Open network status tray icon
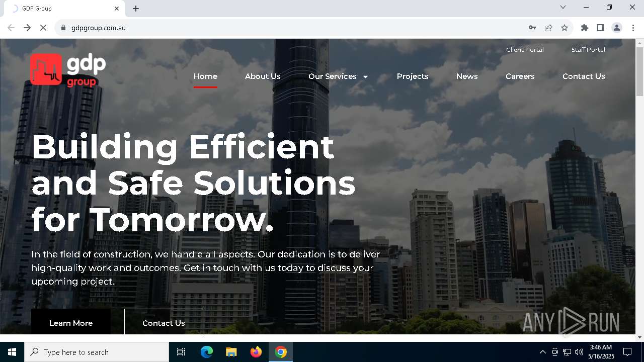 coord(567,352)
